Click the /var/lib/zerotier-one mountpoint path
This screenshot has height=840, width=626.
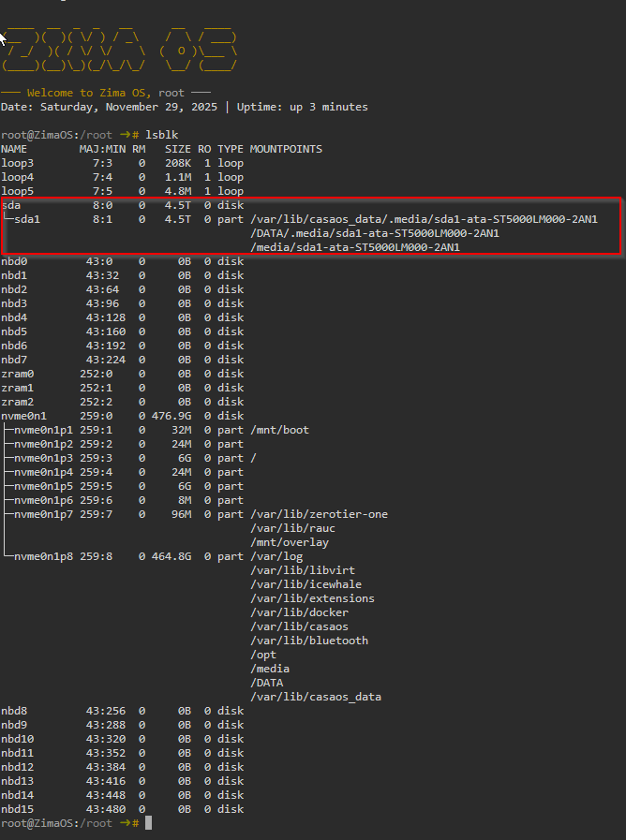coord(319,514)
